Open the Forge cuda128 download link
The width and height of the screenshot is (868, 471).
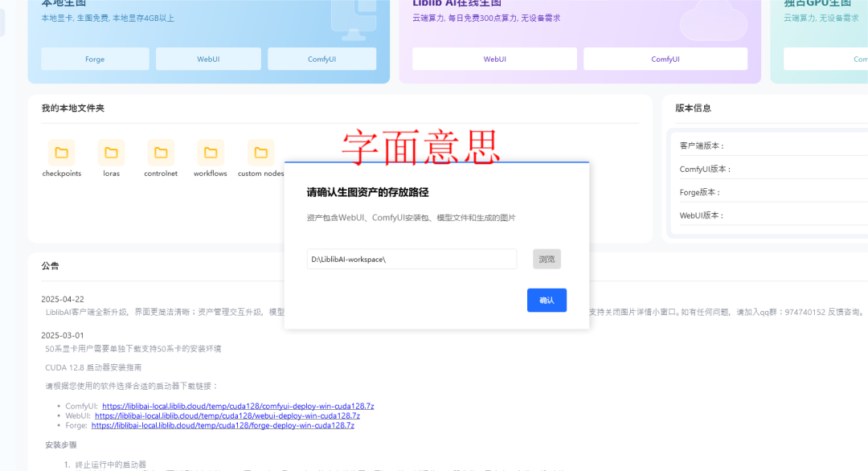pyautogui.click(x=223, y=426)
